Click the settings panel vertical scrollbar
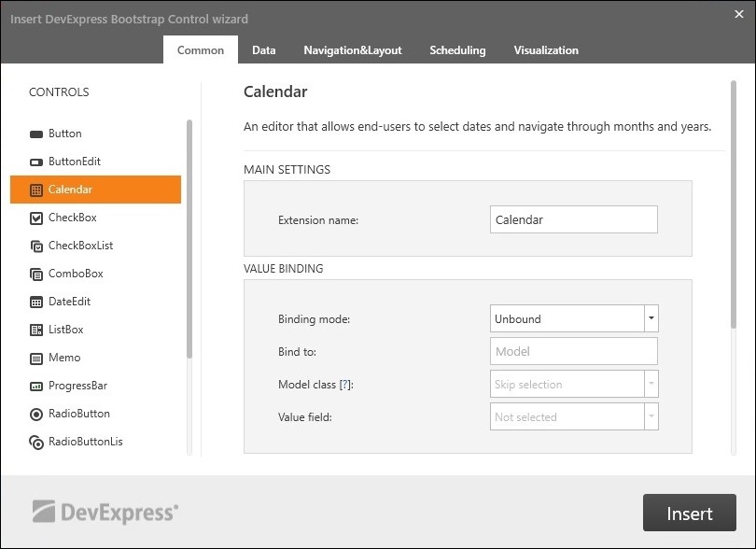This screenshot has width=756, height=549. (734, 204)
